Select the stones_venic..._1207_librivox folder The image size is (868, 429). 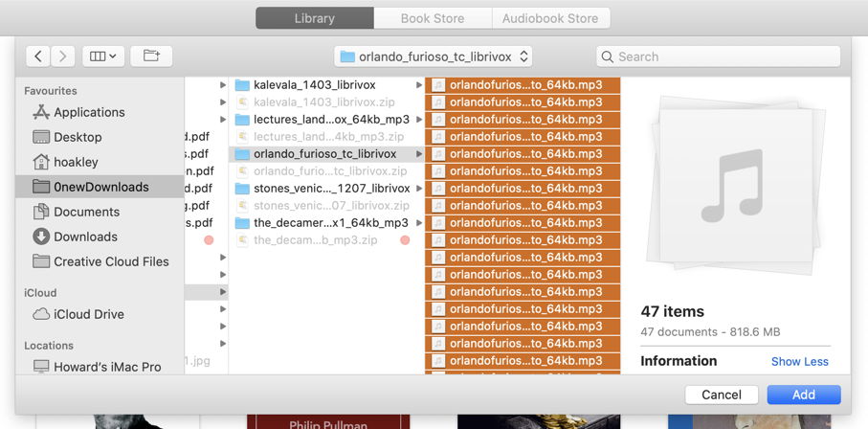pos(325,189)
